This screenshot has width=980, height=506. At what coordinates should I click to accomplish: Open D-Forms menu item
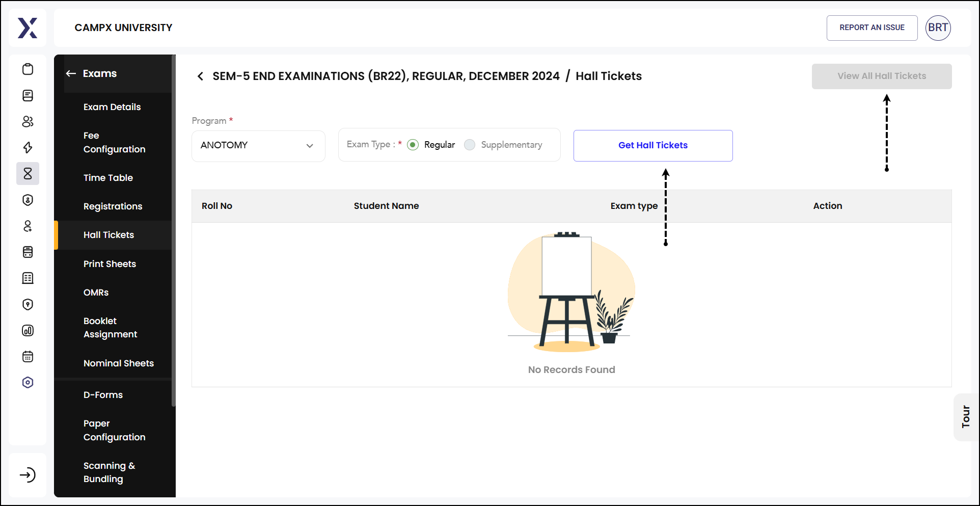click(x=103, y=395)
